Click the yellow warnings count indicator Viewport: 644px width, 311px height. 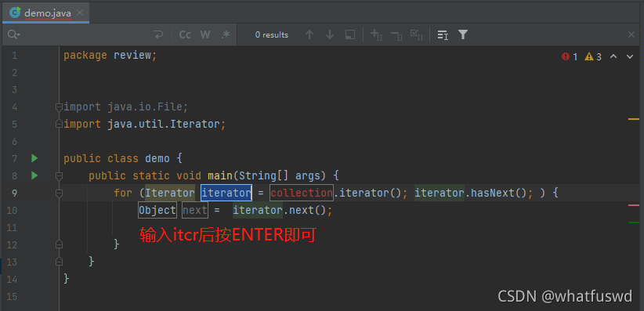594,56
